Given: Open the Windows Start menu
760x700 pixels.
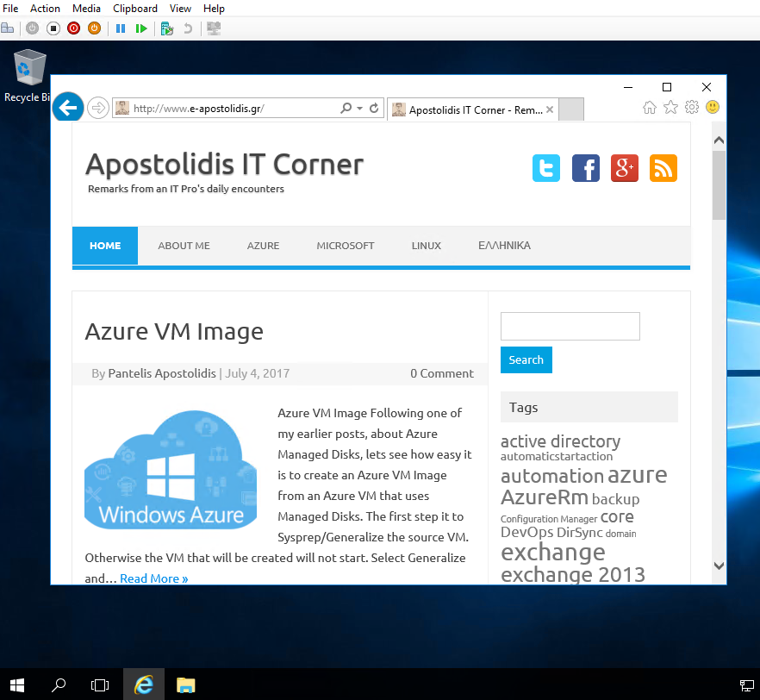Looking at the screenshot, I should 17,685.
